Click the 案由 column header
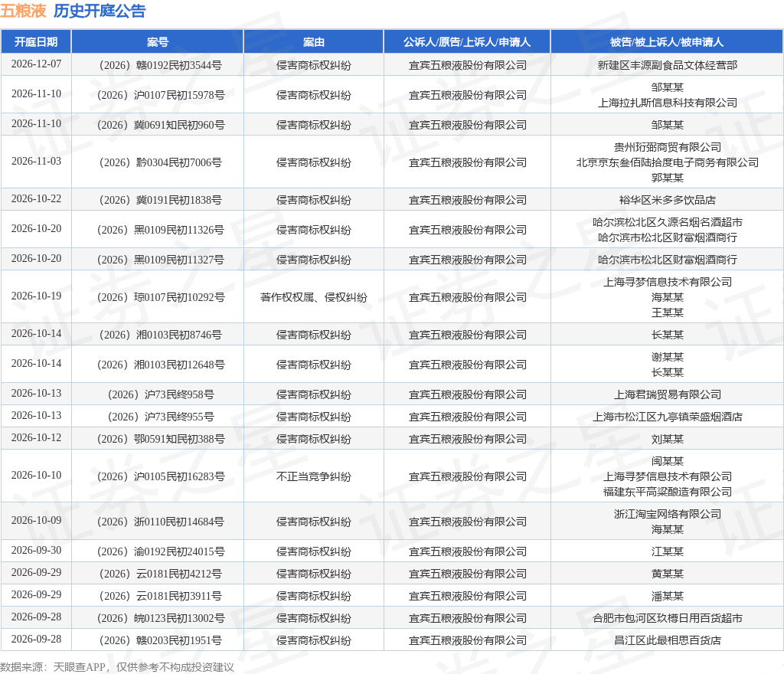784x674 pixels. [x=313, y=42]
